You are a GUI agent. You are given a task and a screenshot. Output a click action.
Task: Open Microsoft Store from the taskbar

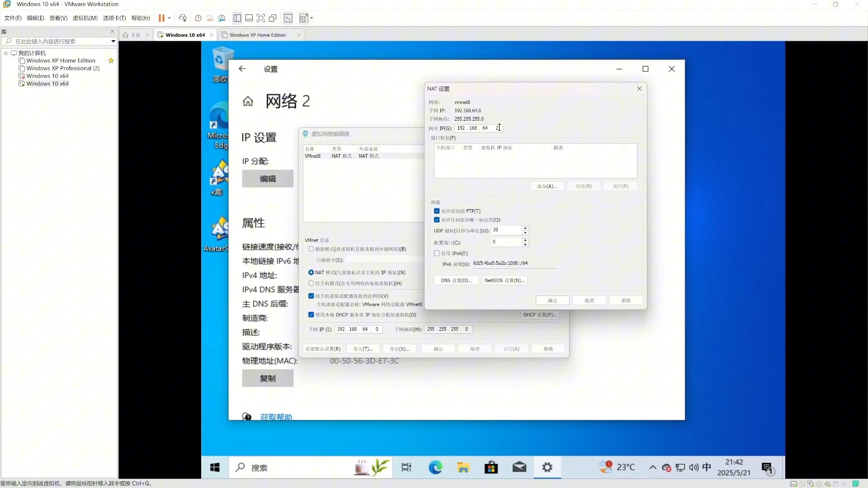coord(491,467)
